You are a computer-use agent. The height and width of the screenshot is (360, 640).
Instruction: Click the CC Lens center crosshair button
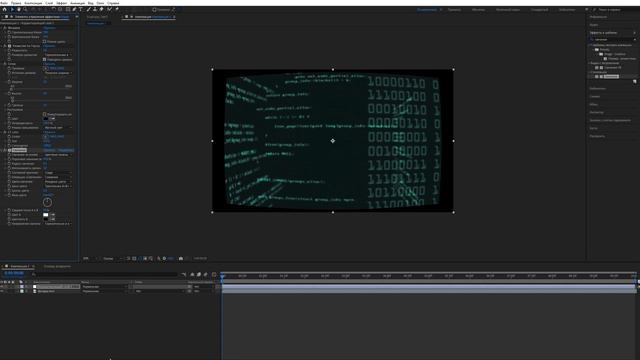point(46,136)
